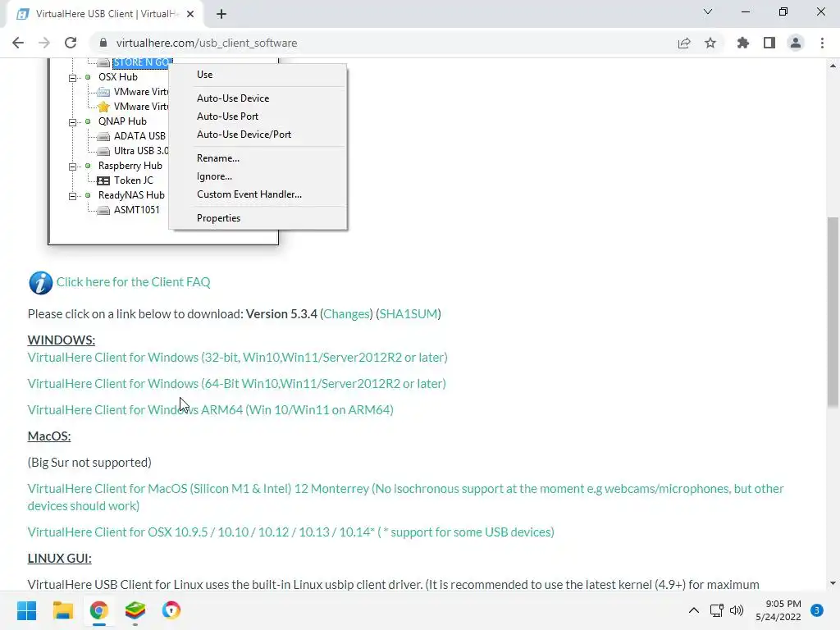
Task: Select the QNAP Hub tree item
Action: 122,121
